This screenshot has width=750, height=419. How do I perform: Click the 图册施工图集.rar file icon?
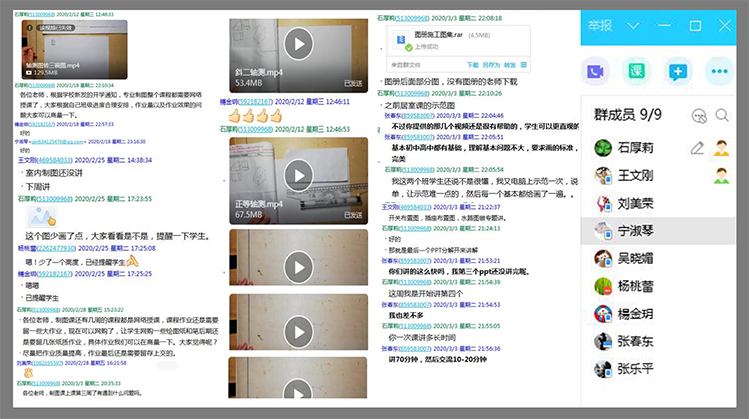[401, 40]
